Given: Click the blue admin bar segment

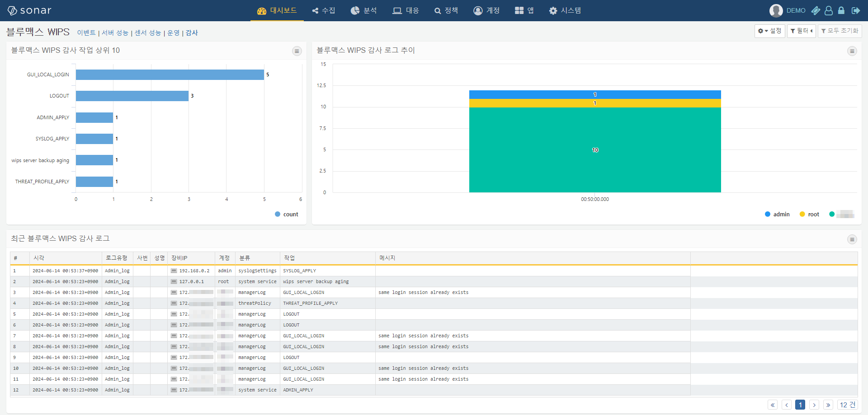Looking at the screenshot, I should (x=595, y=95).
